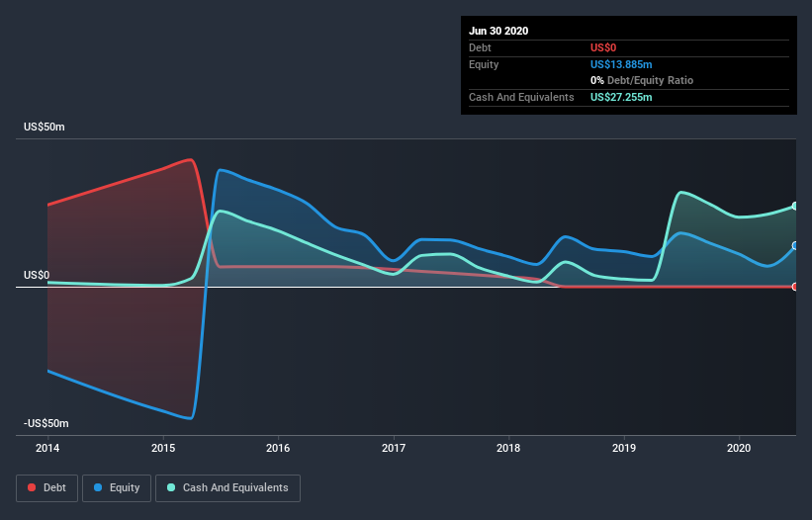Image resolution: width=812 pixels, height=520 pixels.
Task: Click the Debt label in tooltip
Action: (x=480, y=47)
